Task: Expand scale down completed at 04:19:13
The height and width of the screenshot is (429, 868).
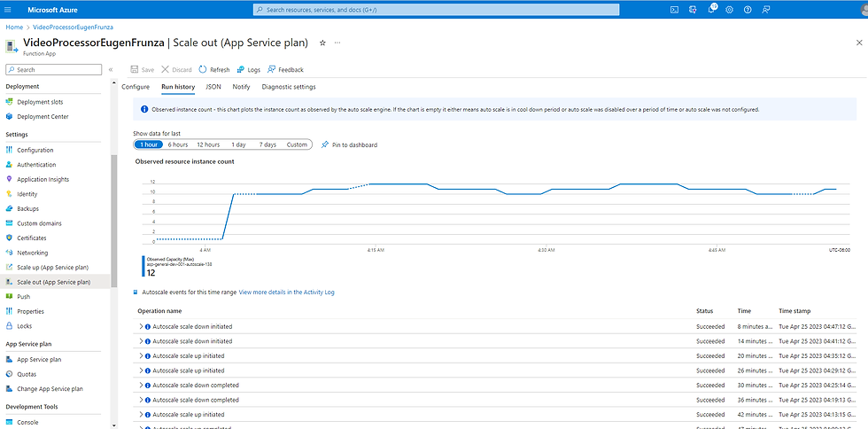Action: 142,400
